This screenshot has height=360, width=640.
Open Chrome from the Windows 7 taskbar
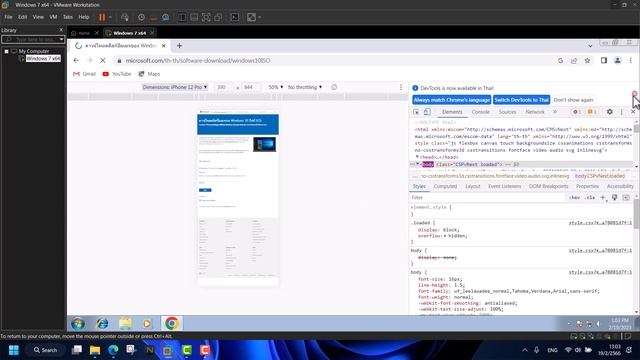172,323
